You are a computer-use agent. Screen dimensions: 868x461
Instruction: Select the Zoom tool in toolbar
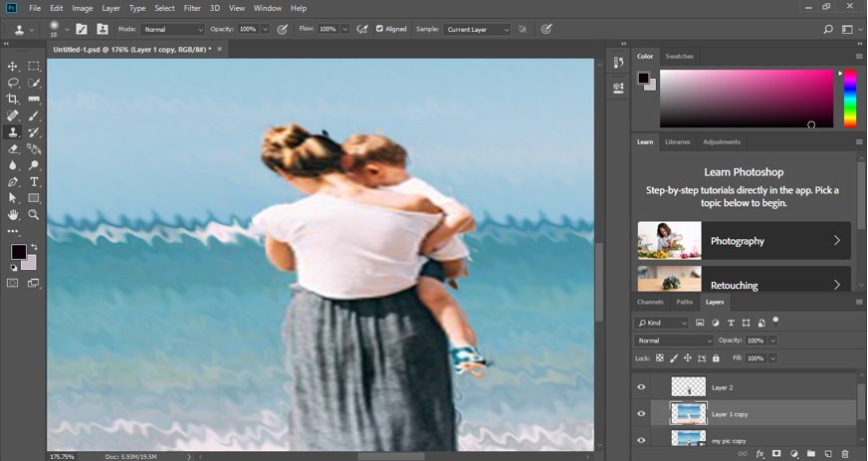[x=34, y=214]
